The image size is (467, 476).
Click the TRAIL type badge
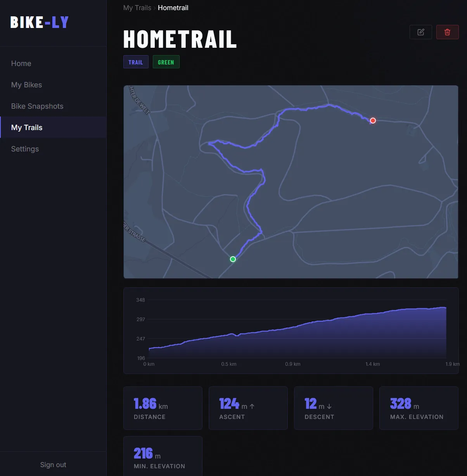[x=136, y=62]
